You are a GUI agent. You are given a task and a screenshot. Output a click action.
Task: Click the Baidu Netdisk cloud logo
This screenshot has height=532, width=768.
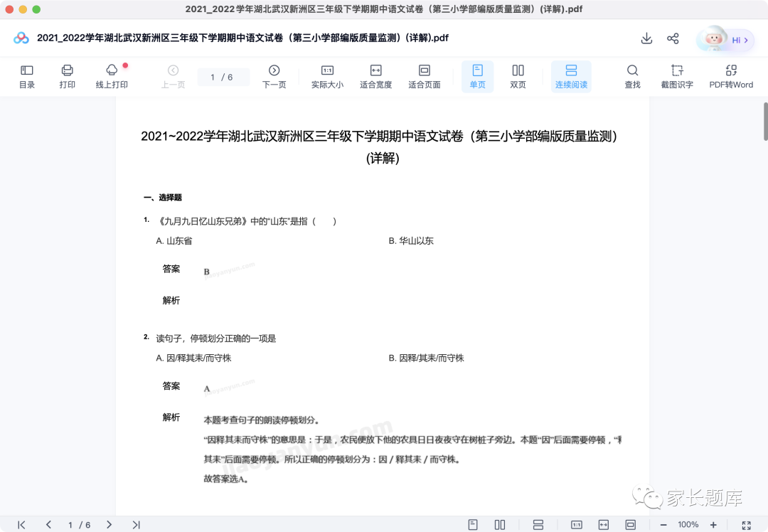coord(21,38)
